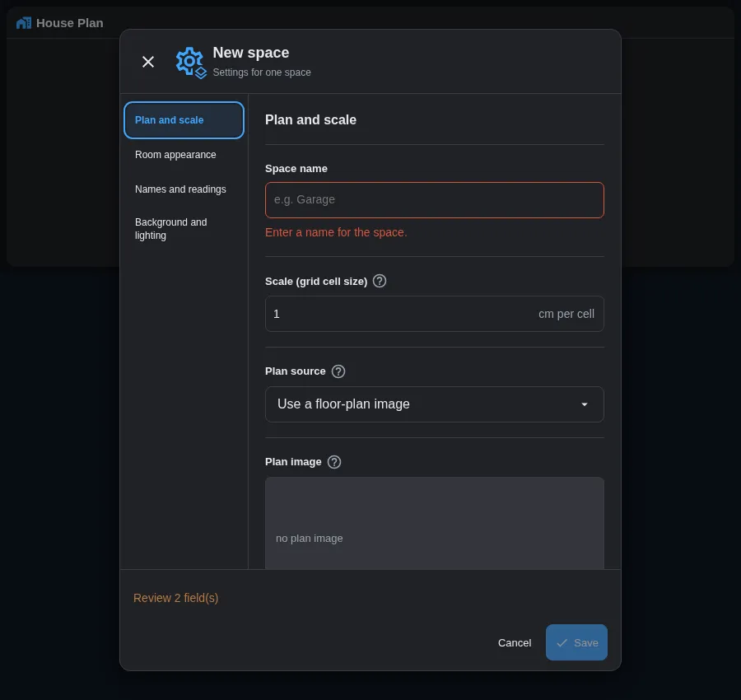741x700 pixels.
Task: Click the 'New space' dialog title
Action: [x=251, y=53]
